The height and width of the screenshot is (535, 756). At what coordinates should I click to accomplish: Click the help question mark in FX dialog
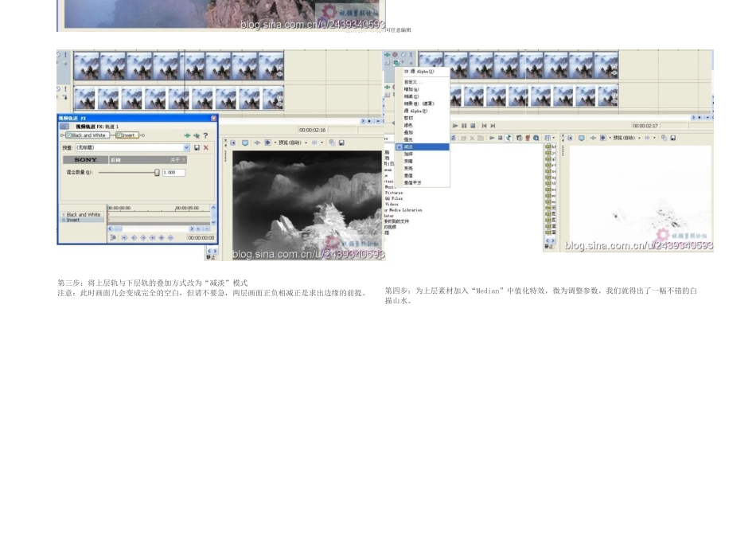(x=205, y=135)
